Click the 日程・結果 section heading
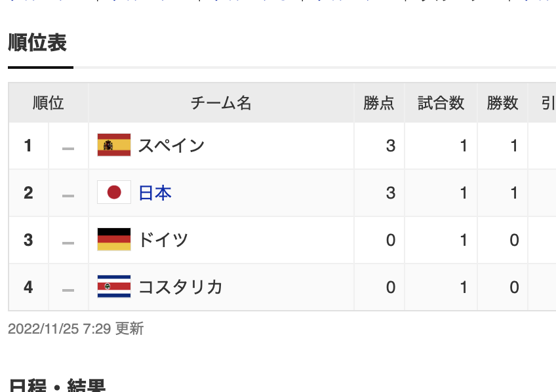 tap(57, 385)
